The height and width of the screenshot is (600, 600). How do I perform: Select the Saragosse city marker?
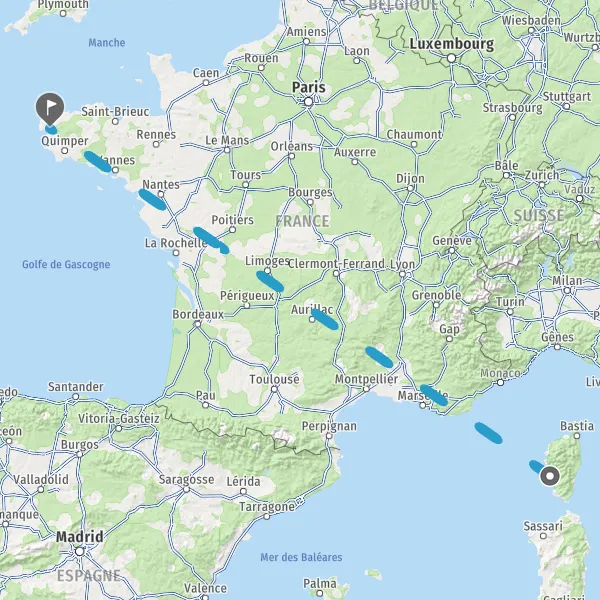pyautogui.click(x=186, y=489)
